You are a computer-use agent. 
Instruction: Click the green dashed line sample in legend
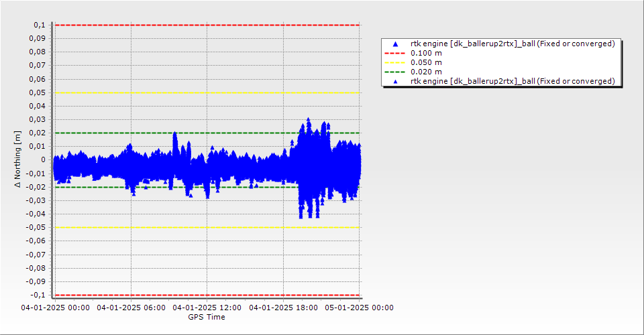[x=395, y=72]
